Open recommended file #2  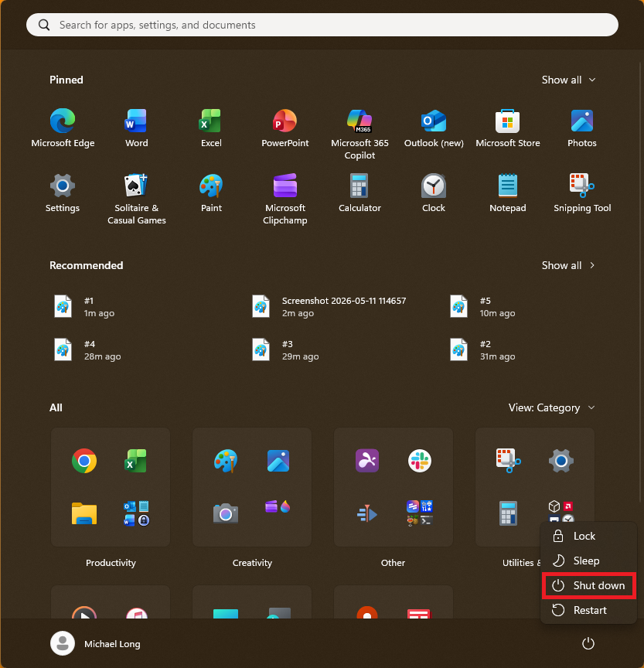pos(483,349)
